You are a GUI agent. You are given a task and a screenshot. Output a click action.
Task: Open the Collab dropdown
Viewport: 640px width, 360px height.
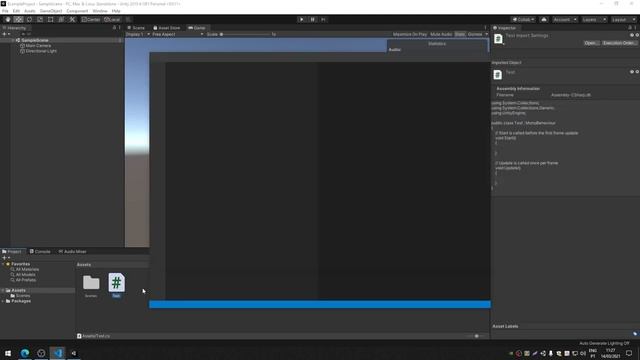[523, 20]
